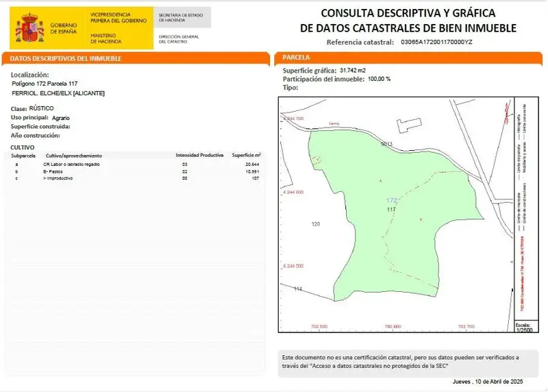Select the green parcel 117 label
Viewport: 548px width, 392px height.
(391, 210)
